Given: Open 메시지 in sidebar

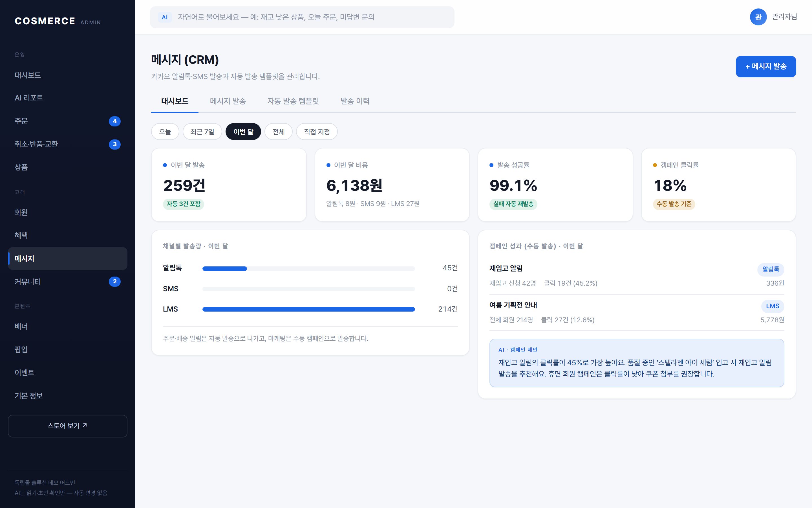Looking at the screenshot, I should coord(67,259).
